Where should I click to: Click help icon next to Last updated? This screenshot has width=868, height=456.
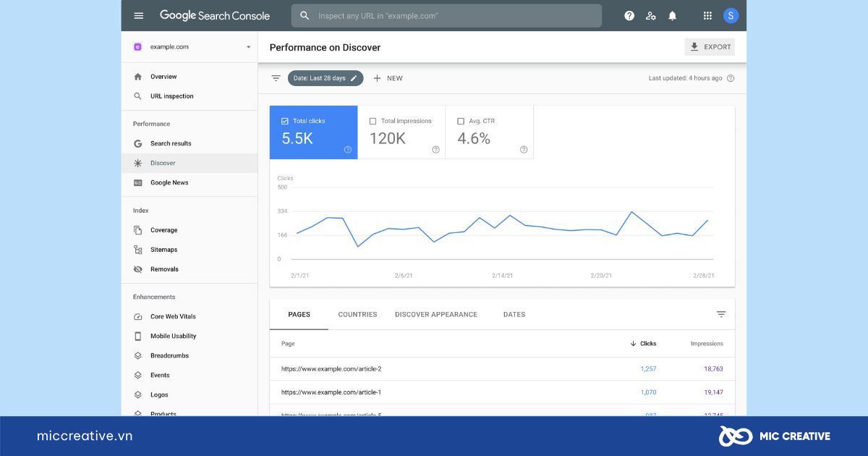pos(731,78)
